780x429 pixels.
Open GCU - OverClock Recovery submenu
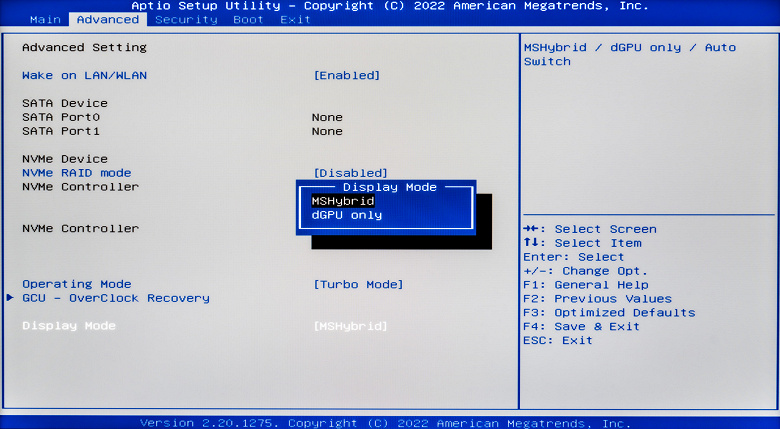[116, 298]
